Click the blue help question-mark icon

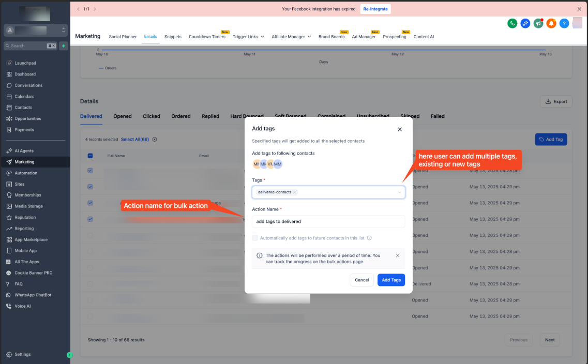564,23
